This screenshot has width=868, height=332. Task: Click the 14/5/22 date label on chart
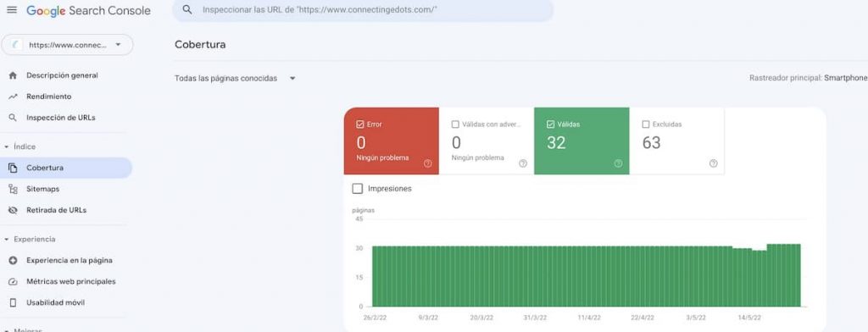point(749,318)
